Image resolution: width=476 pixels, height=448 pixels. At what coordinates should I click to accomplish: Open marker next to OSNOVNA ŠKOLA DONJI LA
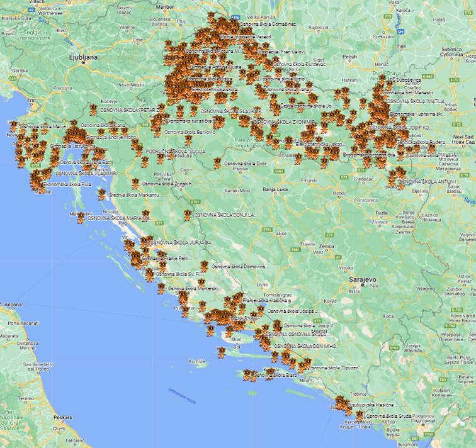pyautogui.click(x=188, y=215)
